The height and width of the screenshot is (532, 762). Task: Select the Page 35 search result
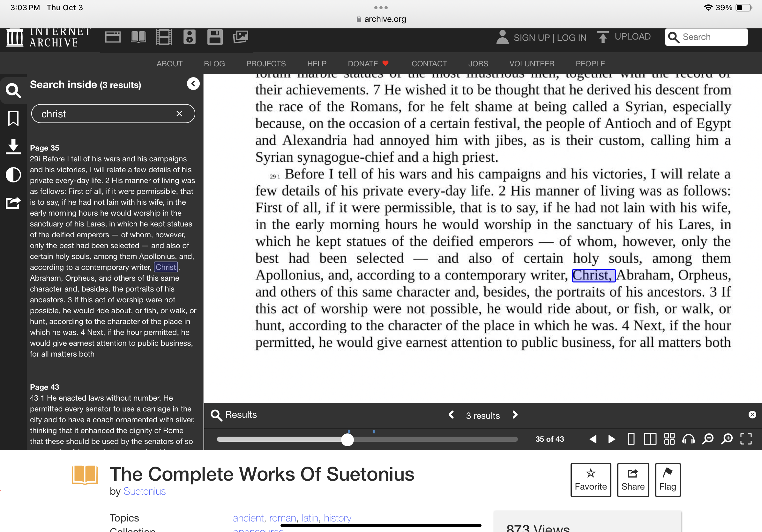(x=113, y=251)
